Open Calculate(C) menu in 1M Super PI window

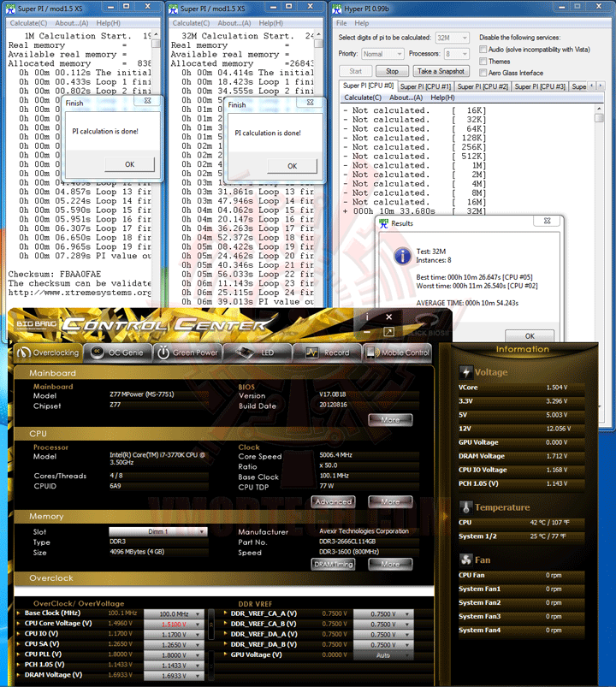28,23
